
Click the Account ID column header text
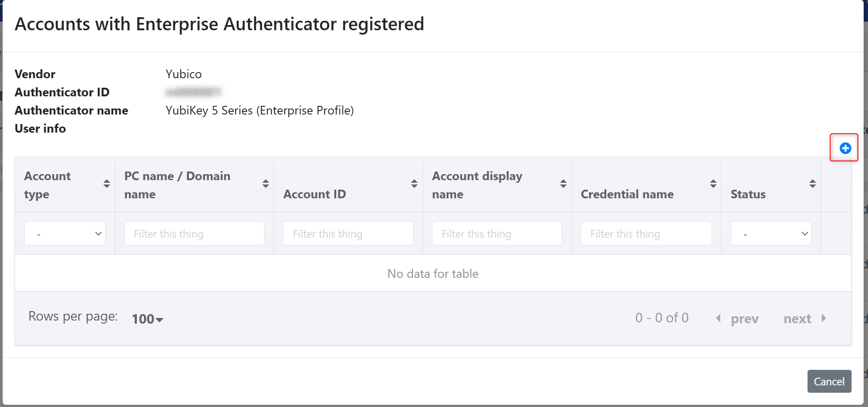pyautogui.click(x=315, y=194)
